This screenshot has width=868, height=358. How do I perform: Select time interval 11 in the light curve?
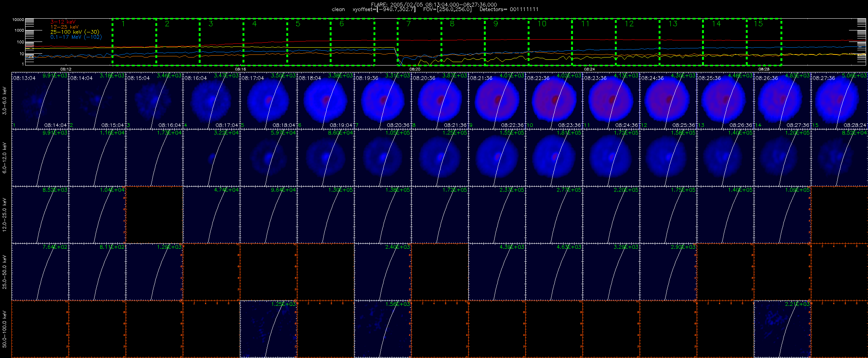pos(594,42)
